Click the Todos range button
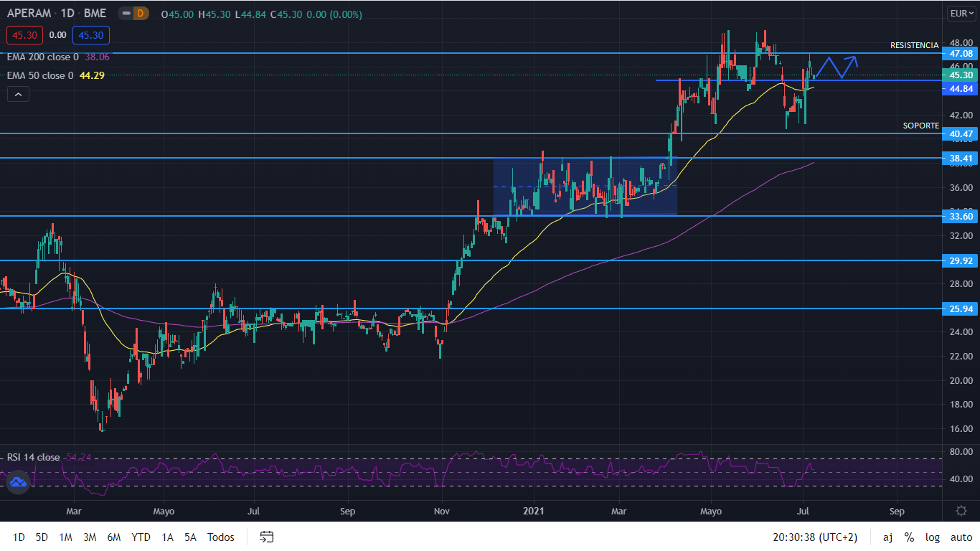Image resolution: width=980 pixels, height=551 pixels. 221,537
